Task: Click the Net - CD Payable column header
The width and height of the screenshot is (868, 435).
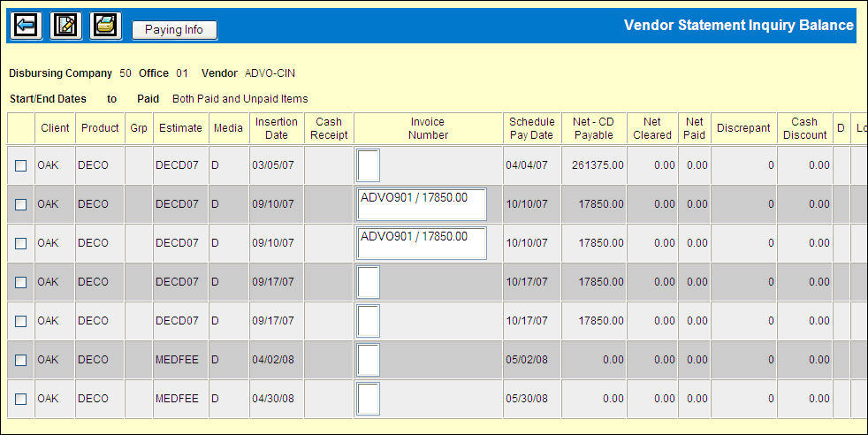Action: (594, 128)
